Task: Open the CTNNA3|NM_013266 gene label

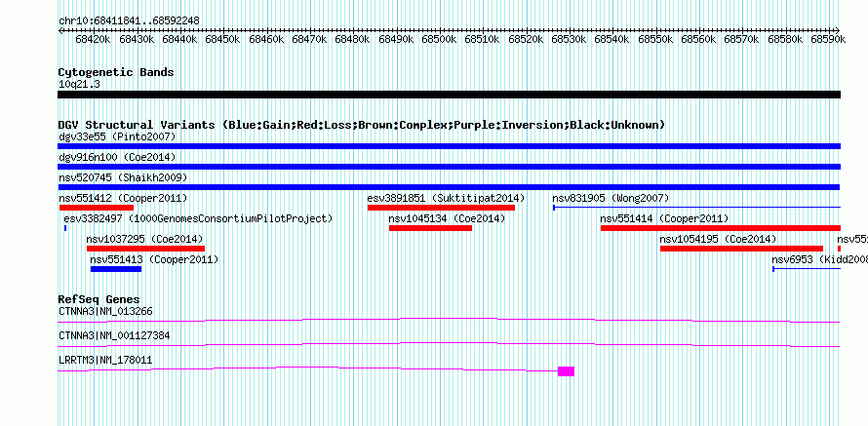Action: point(105,312)
